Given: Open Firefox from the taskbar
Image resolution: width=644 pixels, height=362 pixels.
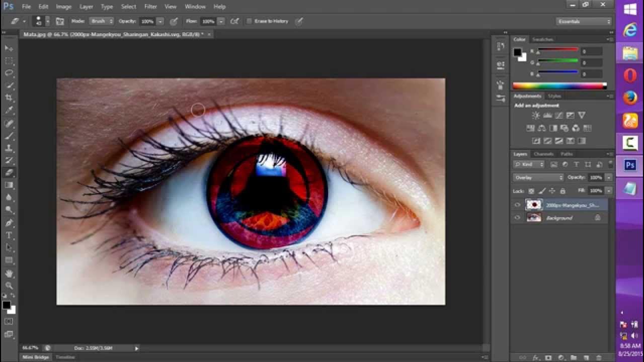Looking at the screenshot, I should point(630,98).
